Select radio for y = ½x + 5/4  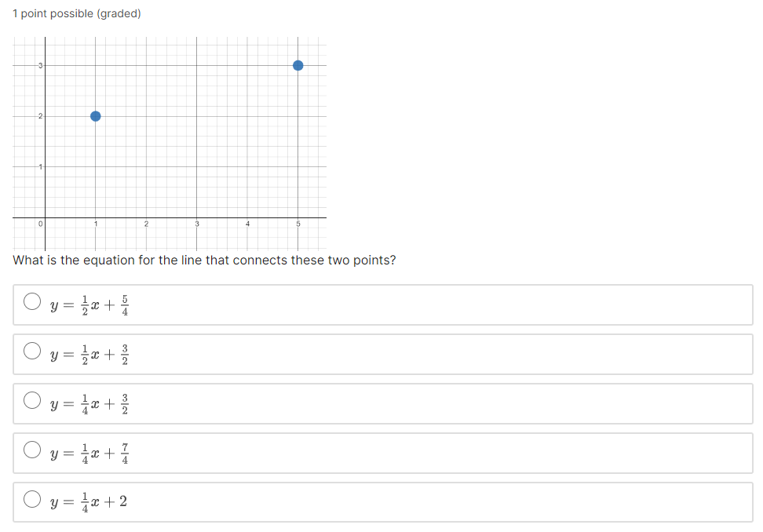[x=32, y=301]
